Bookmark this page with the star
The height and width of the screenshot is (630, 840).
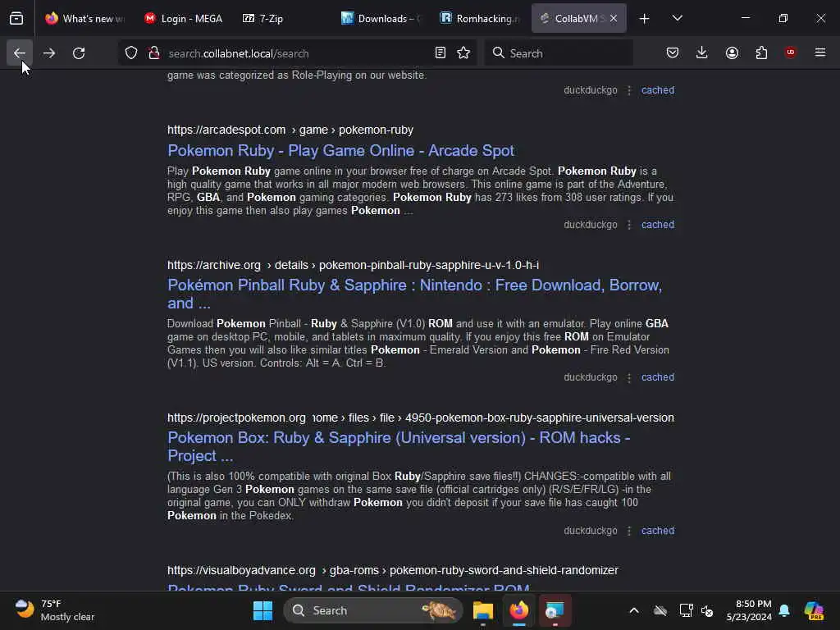pos(463,53)
